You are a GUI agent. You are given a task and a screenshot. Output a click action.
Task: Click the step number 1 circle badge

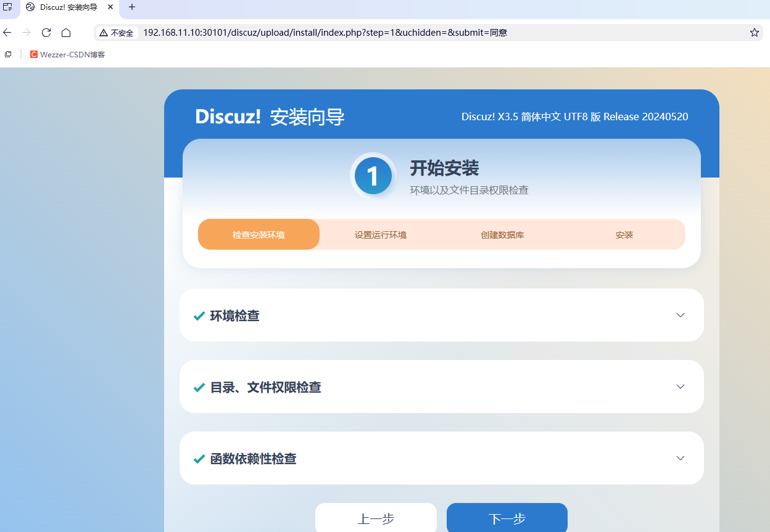pyautogui.click(x=373, y=176)
